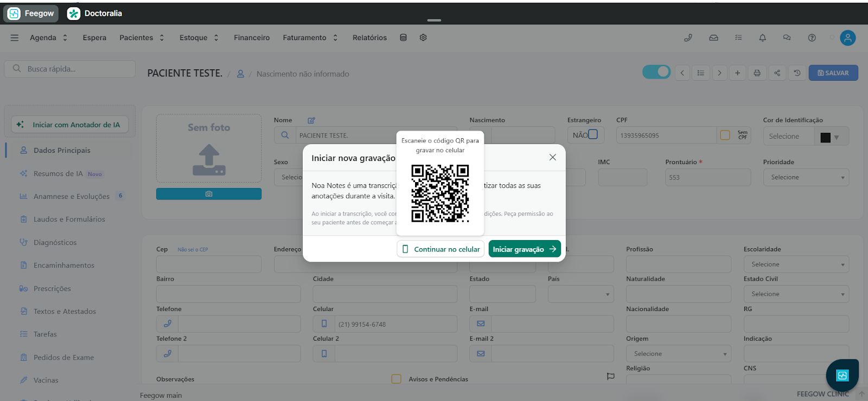Open Anamnese e Evoluções section
Viewport: 868px width, 401px height.
(72, 196)
